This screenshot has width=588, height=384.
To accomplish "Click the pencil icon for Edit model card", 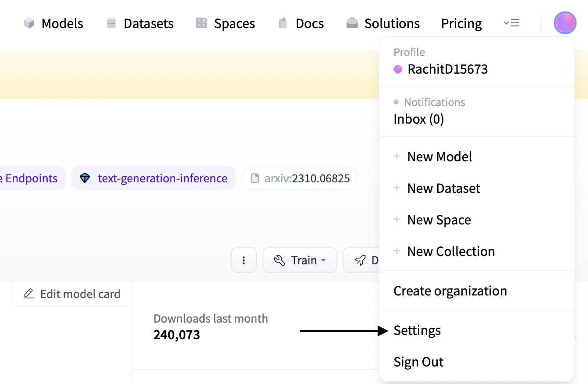I will pyautogui.click(x=29, y=294).
